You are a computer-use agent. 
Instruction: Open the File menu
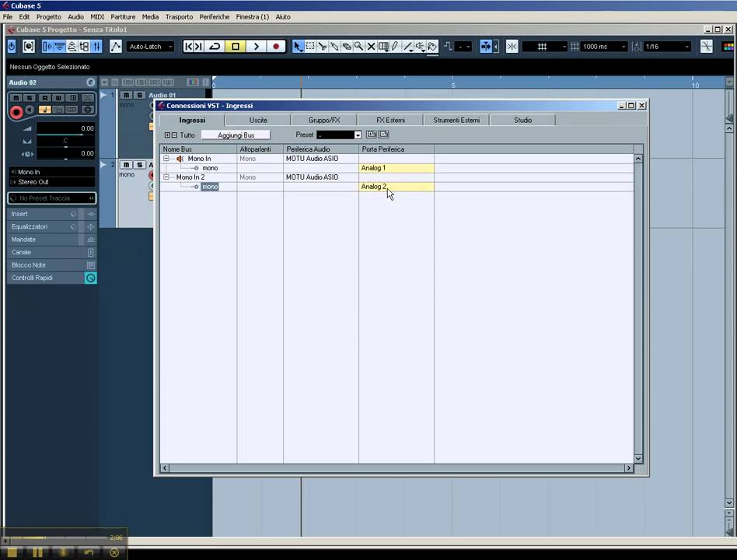tap(8, 17)
